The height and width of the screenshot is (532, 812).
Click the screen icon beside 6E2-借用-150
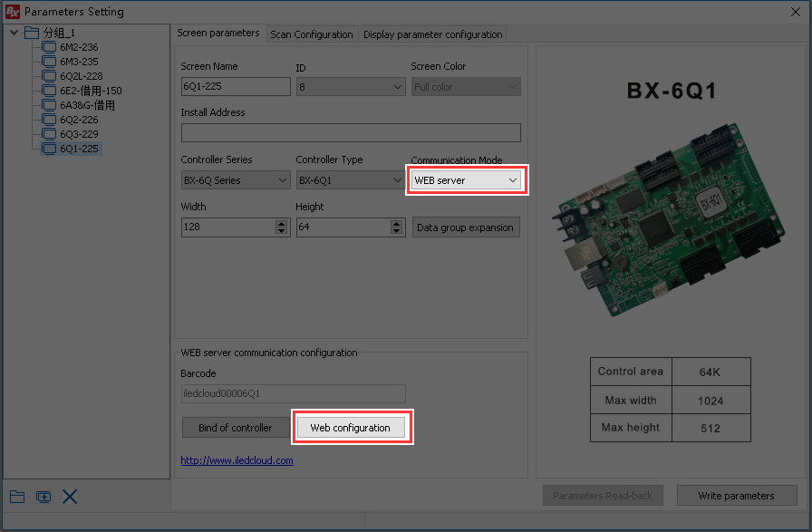point(49,91)
